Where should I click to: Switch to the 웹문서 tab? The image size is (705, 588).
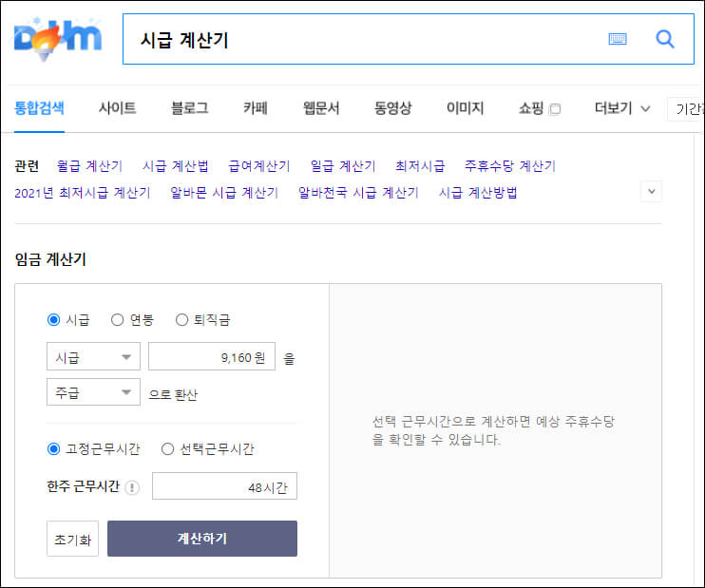321,108
